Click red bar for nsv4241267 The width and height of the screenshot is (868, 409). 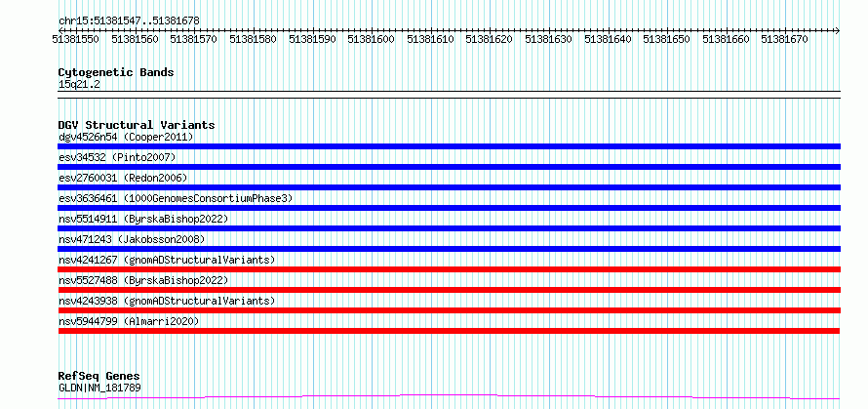449,269
